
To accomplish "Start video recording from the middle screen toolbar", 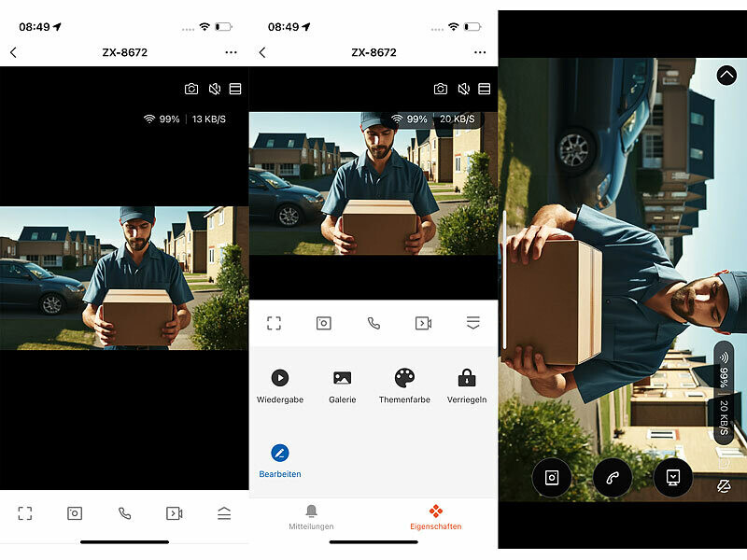I will [424, 323].
